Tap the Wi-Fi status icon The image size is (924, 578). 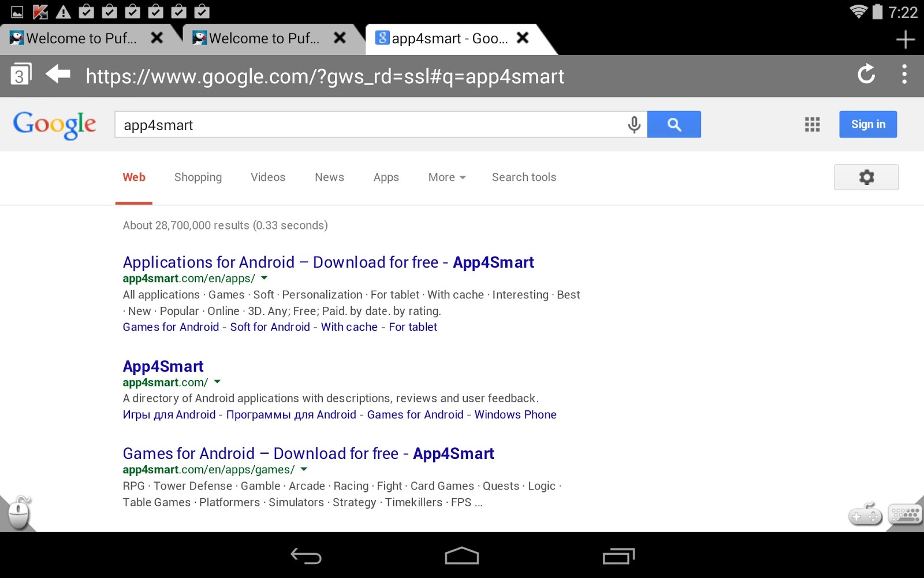tap(858, 12)
